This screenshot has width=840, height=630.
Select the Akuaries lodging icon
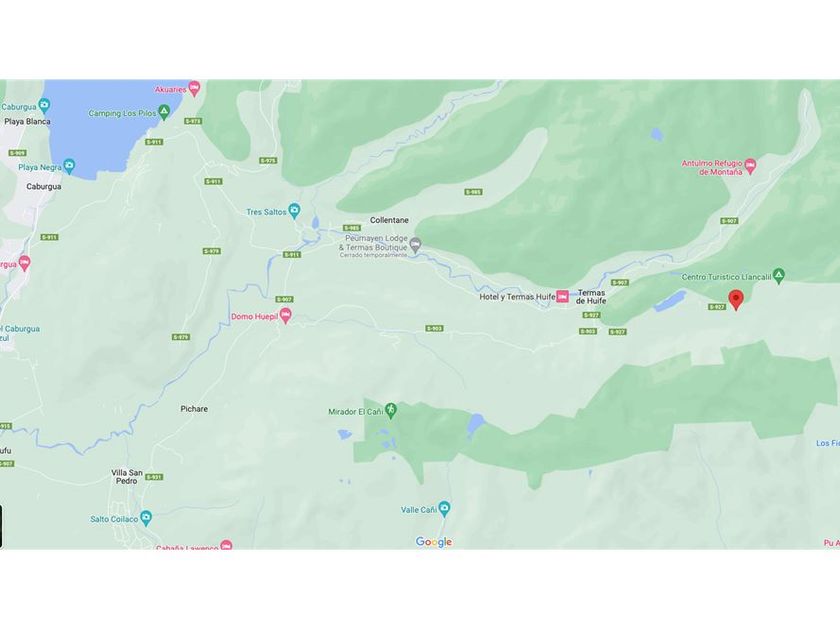(x=194, y=88)
